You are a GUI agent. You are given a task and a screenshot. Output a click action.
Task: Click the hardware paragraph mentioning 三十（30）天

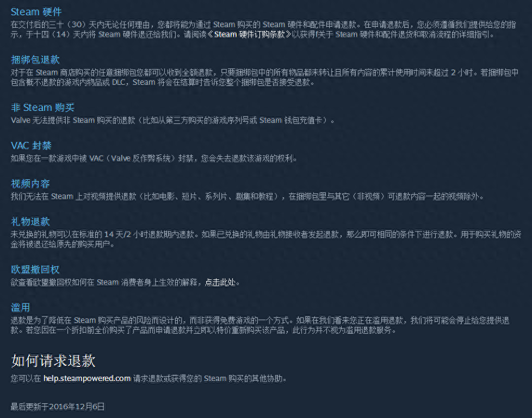click(x=263, y=29)
